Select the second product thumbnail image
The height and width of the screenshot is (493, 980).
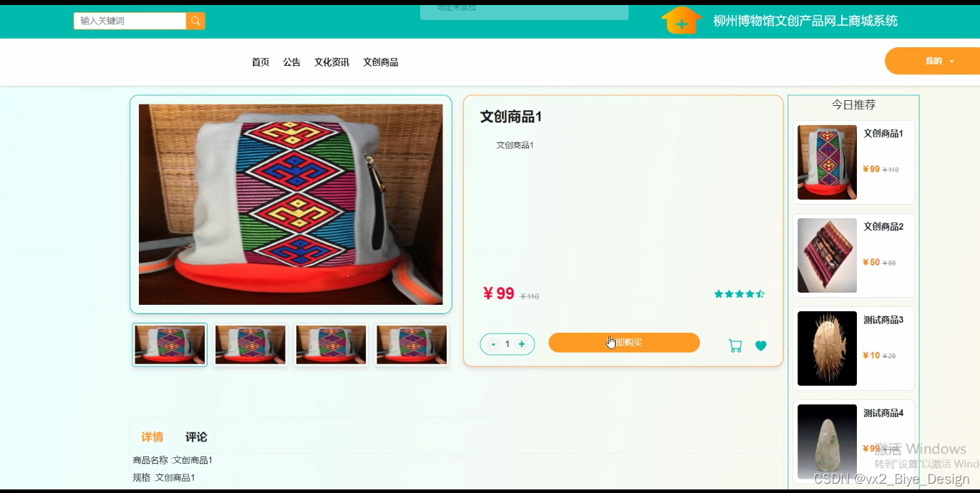(251, 345)
